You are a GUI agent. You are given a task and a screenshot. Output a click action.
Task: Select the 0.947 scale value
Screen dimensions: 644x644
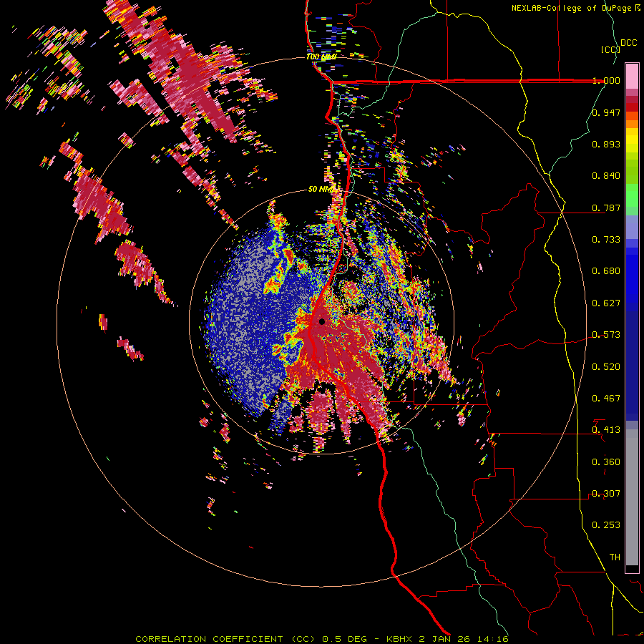[x=606, y=112]
